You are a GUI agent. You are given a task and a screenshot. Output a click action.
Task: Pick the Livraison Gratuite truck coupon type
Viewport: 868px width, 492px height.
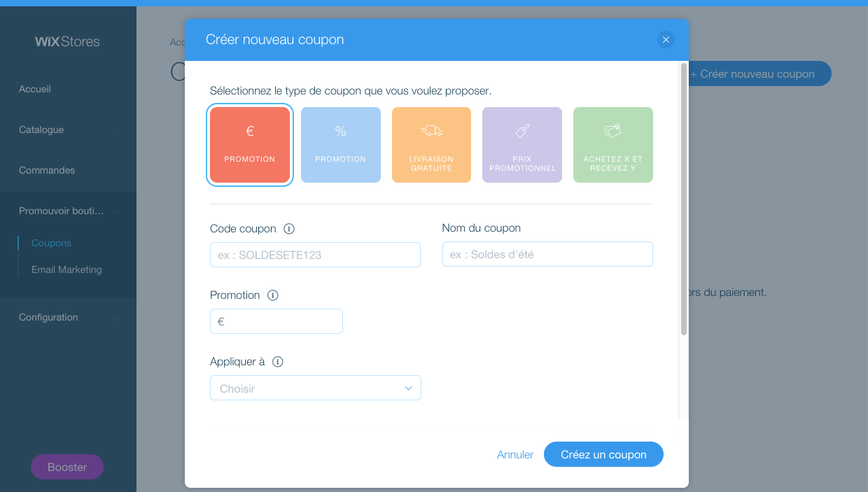[x=431, y=145]
